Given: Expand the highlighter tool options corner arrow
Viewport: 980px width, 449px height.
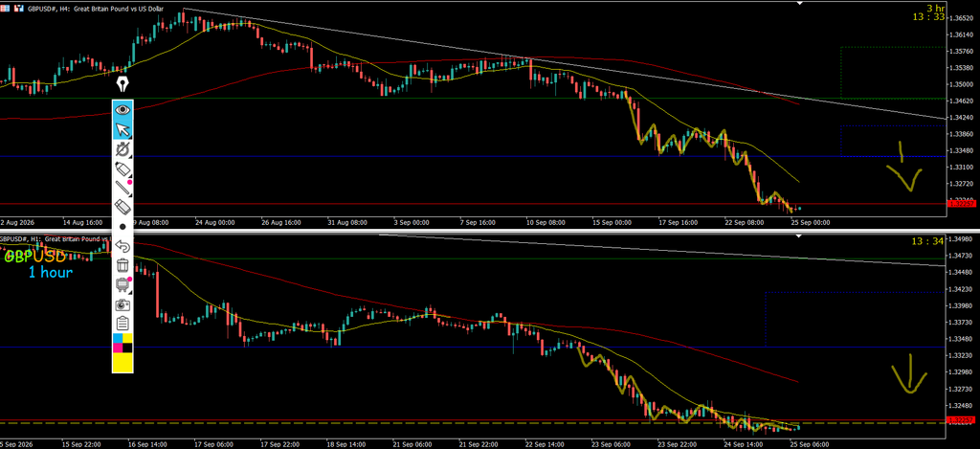Looking at the screenshot, I should [x=130, y=176].
